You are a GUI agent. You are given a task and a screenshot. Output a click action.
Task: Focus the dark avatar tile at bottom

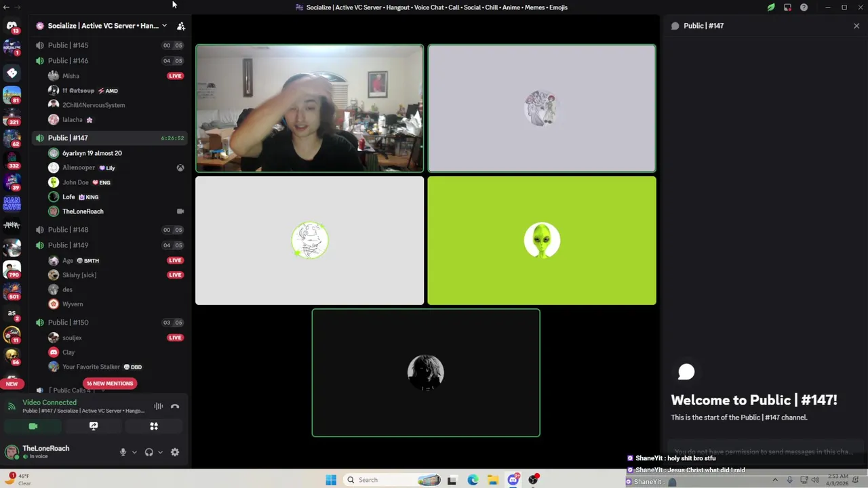pos(426,373)
